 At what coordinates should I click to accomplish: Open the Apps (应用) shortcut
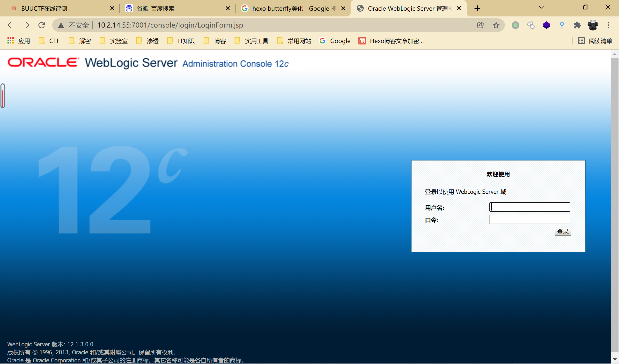(x=19, y=41)
